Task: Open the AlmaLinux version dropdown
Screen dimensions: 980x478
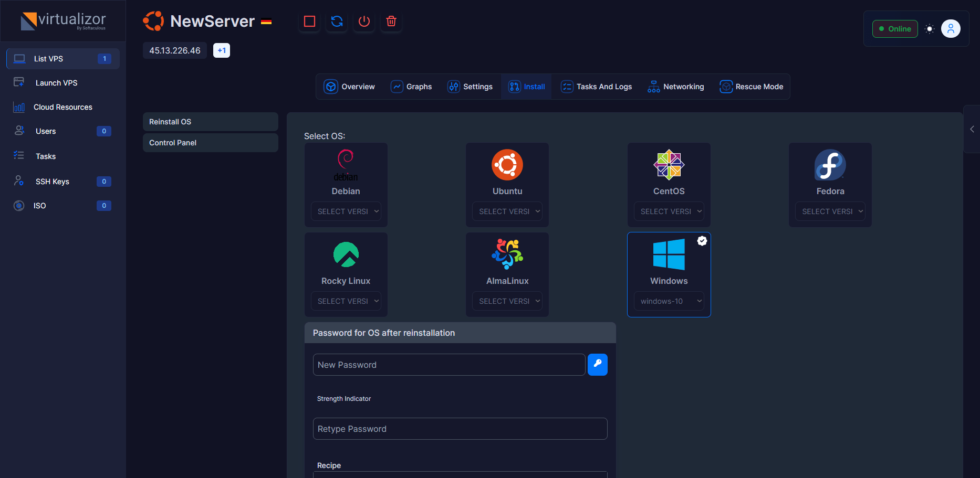Action: click(x=507, y=301)
